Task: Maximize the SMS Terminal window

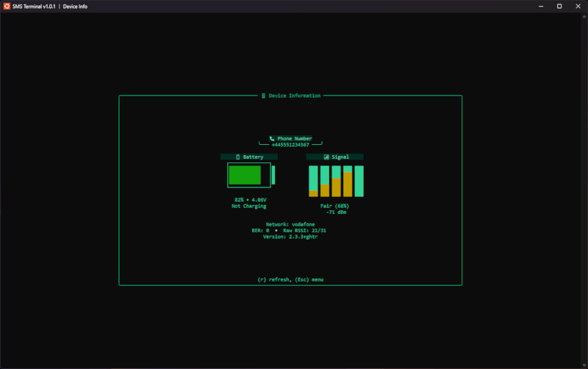Action: pos(559,7)
